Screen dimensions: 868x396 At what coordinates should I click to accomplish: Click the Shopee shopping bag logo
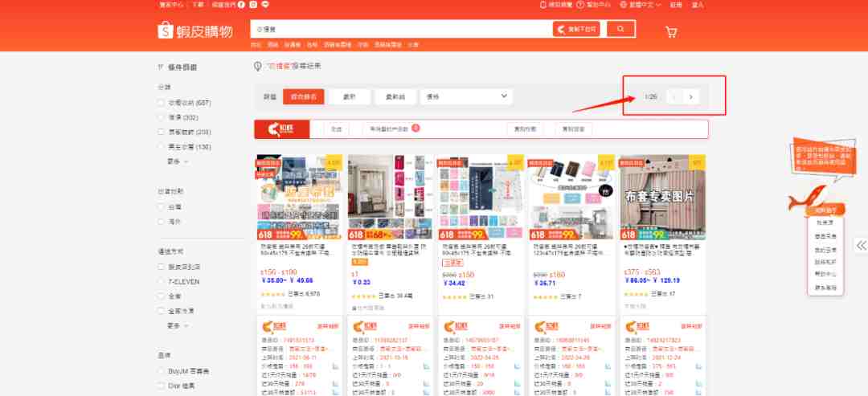(x=166, y=30)
